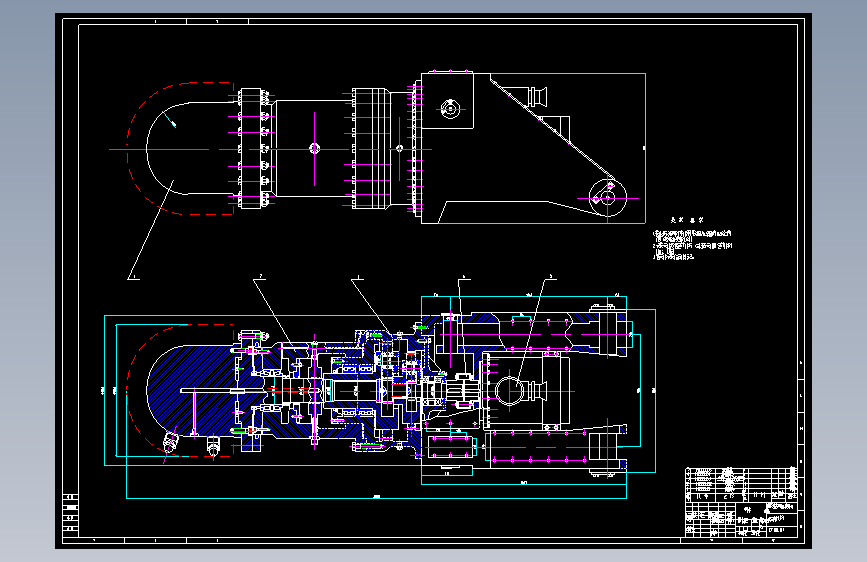
Task: Click the title block in the bottom-right corner
Action: 741,519
